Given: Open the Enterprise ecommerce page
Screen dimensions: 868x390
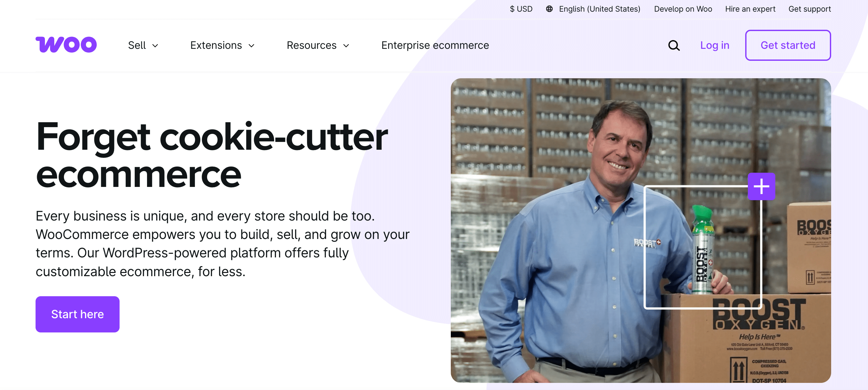Looking at the screenshot, I should (435, 45).
